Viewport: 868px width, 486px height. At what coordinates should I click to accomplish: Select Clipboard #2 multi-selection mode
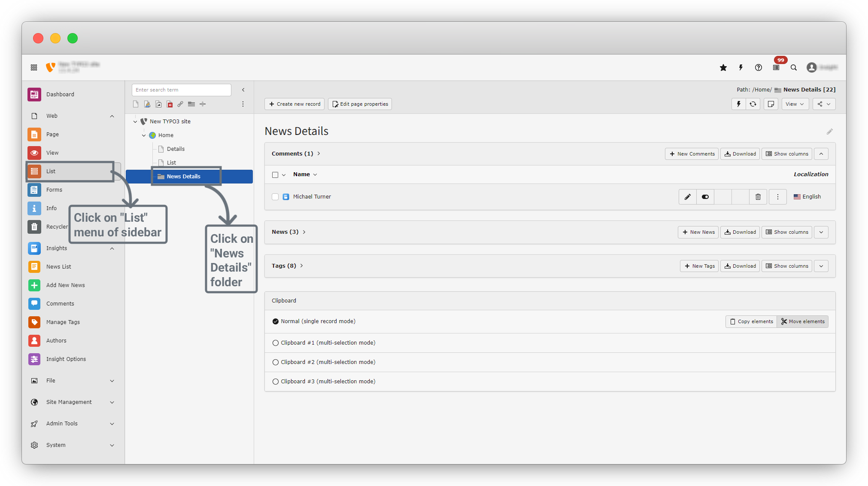[276, 362]
